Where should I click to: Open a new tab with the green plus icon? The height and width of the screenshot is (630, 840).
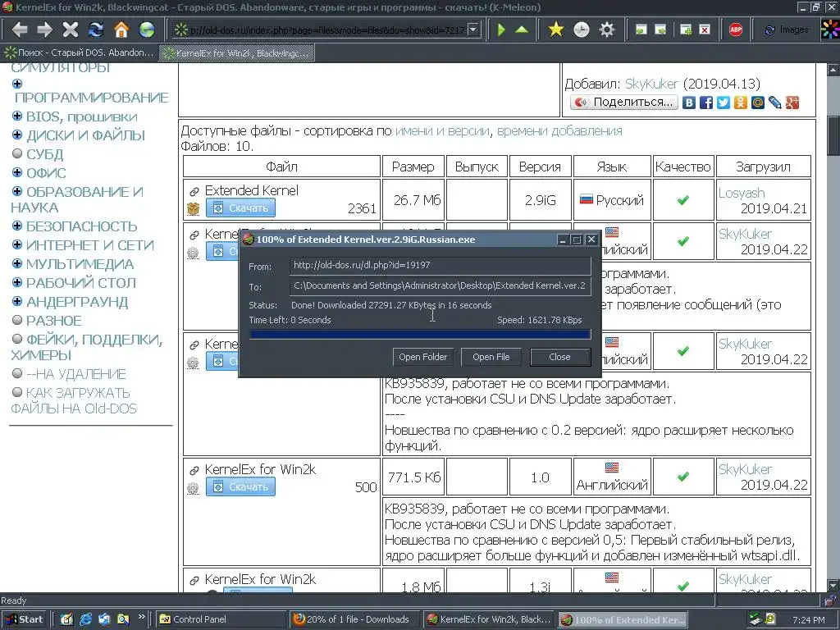[x=686, y=30]
